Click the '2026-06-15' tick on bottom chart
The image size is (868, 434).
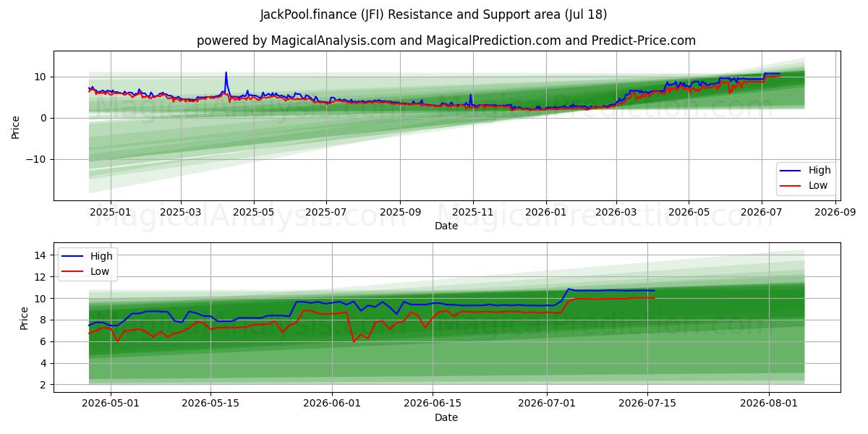point(433,404)
